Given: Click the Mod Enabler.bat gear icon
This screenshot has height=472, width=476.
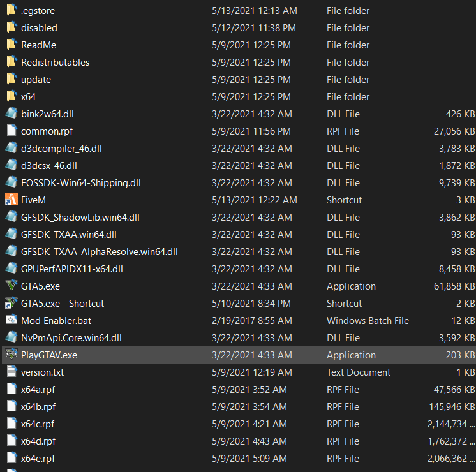Looking at the screenshot, I should coord(11,320).
